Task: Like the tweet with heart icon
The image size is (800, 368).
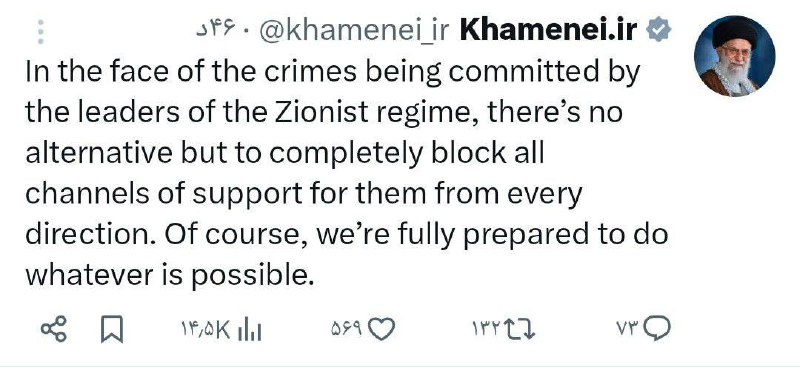Action: tap(382, 329)
